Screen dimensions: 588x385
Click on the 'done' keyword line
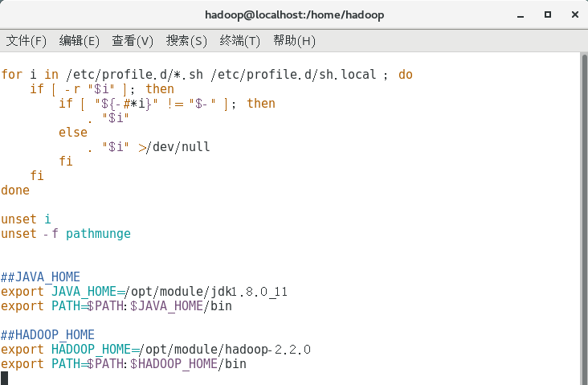point(15,190)
